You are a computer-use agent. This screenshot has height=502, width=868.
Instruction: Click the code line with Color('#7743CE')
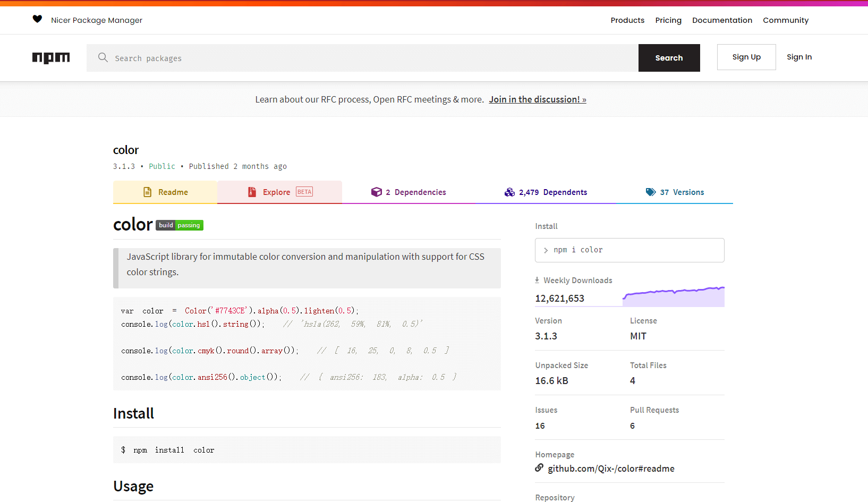point(240,311)
